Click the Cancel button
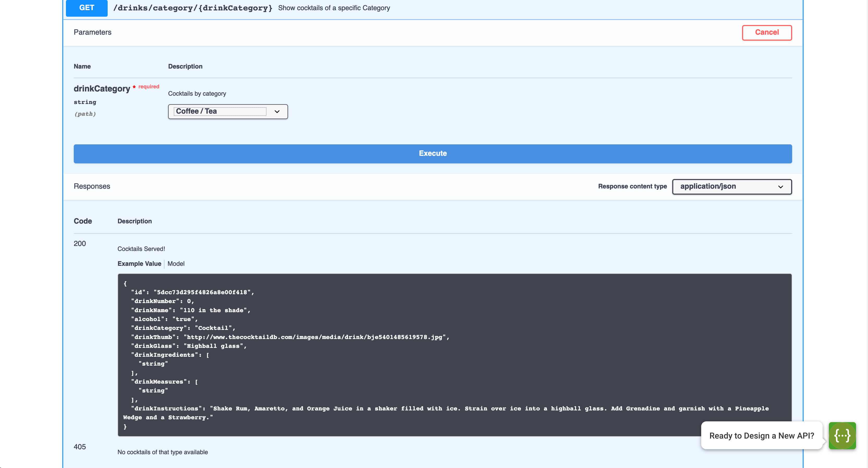 coord(767,32)
